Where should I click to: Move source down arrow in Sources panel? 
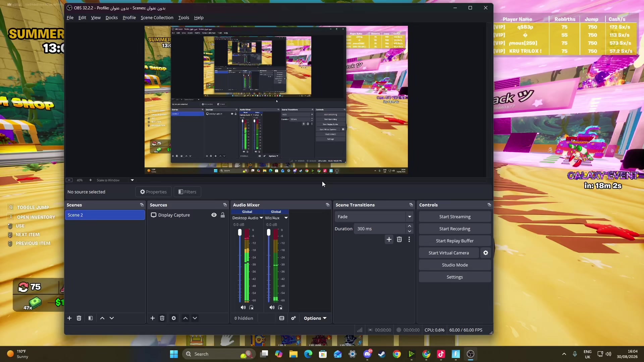(x=195, y=318)
